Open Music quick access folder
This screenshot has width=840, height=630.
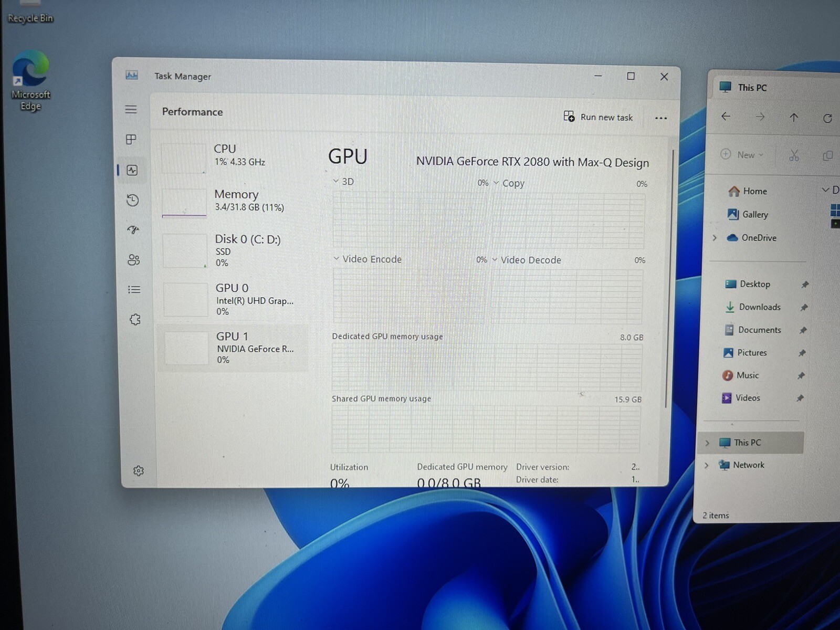pos(740,375)
